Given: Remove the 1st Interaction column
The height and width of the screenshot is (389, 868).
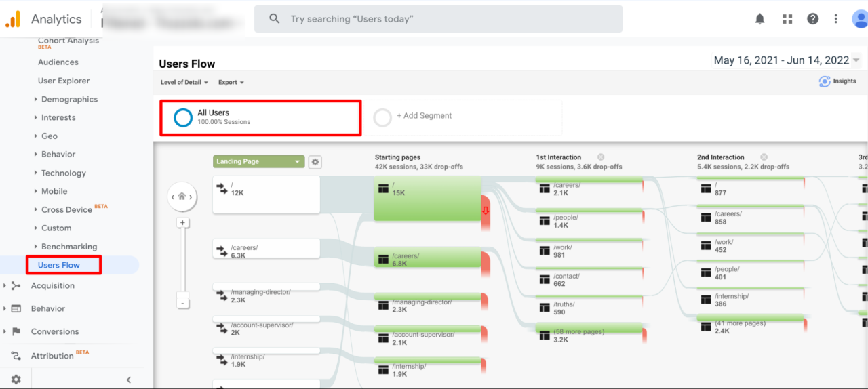Looking at the screenshot, I should (601, 157).
